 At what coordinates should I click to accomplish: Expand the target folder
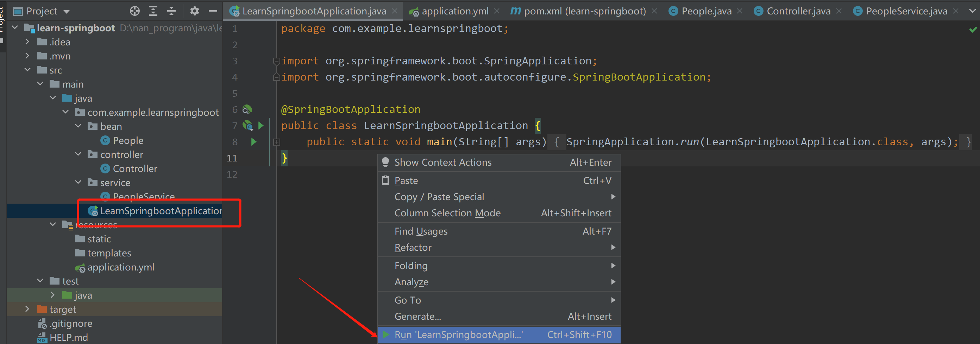[x=27, y=309]
